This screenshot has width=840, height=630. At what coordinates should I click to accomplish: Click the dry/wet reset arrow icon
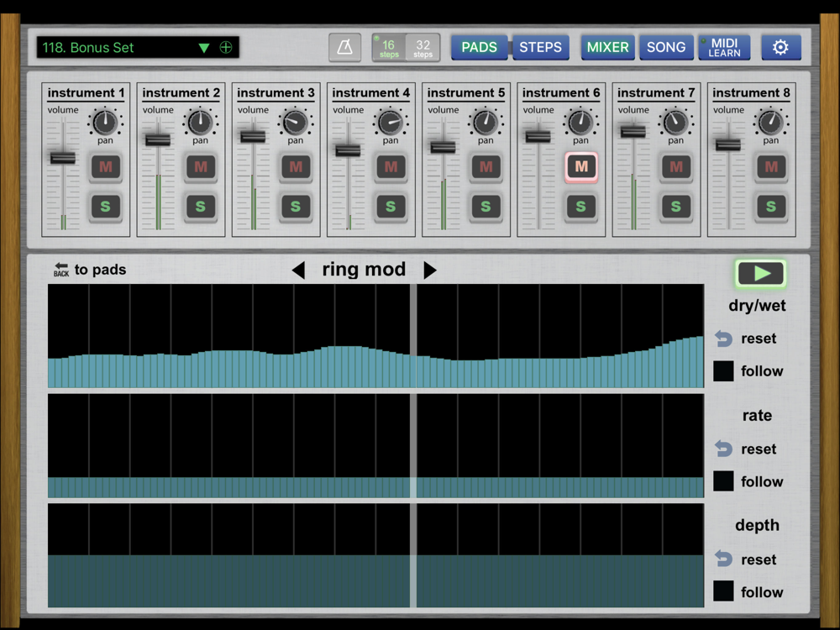pyautogui.click(x=723, y=339)
